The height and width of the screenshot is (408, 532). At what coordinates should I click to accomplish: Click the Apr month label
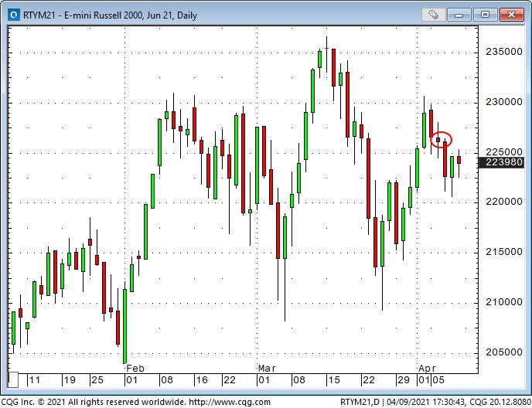[427, 369]
